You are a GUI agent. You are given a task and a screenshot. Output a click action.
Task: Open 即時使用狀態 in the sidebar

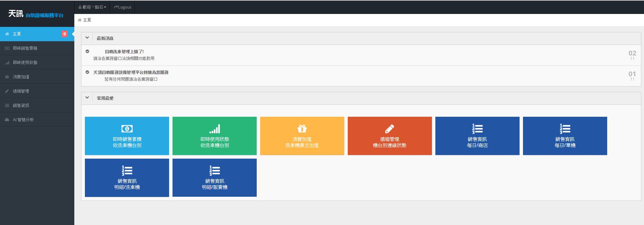tap(25, 63)
